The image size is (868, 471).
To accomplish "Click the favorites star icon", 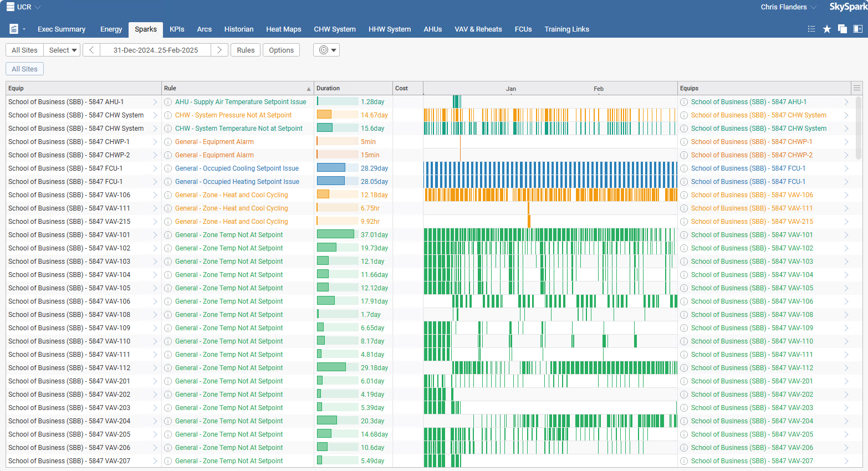I will point(827,29).
